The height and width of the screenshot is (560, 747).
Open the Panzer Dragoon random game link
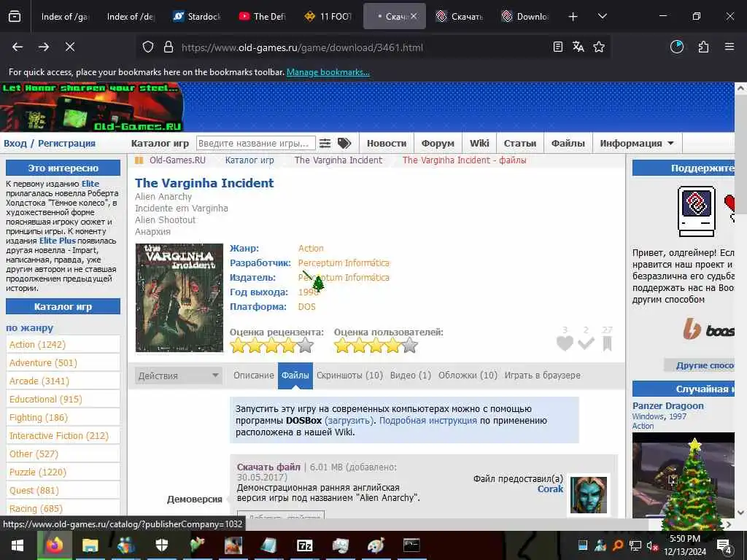point(668,405)
